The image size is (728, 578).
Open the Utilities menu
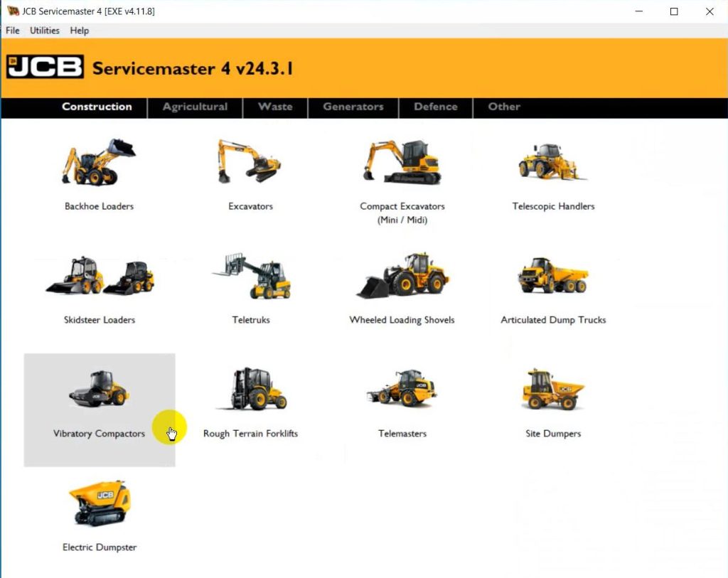(x=45, y=31)
